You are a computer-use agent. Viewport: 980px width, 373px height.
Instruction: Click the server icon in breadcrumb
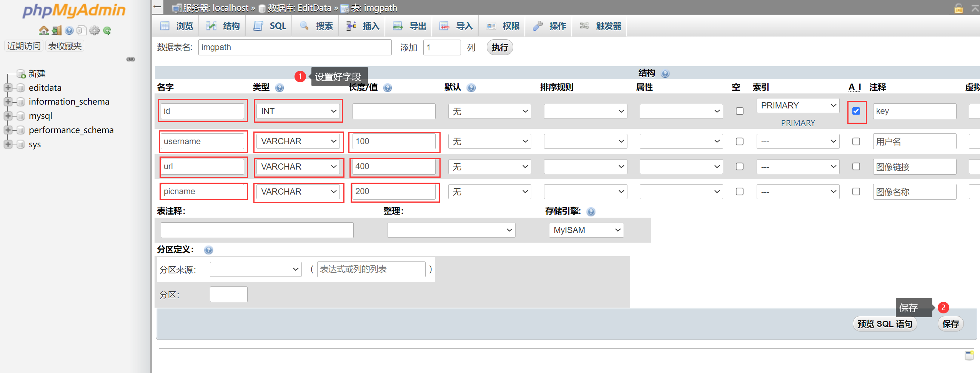pos(177,8)
